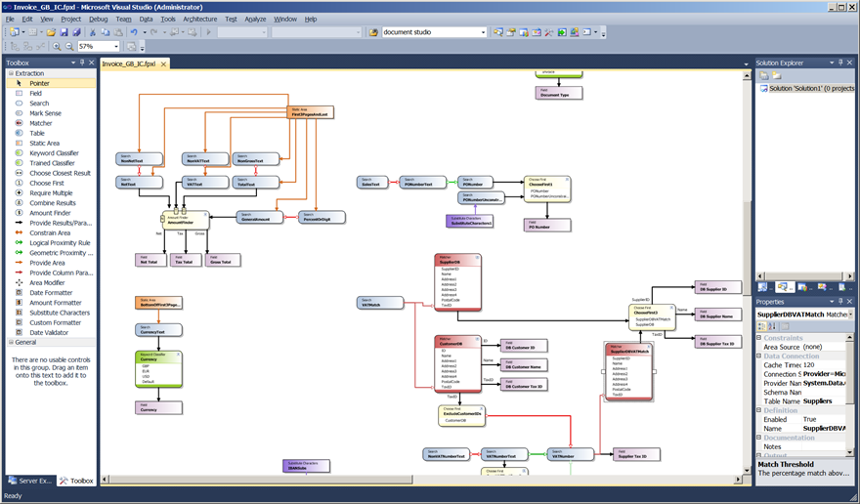The height and width of the screenshot is (504, 860).
Task: Switch to the Server Explorer tab
Action: [30, 481]
